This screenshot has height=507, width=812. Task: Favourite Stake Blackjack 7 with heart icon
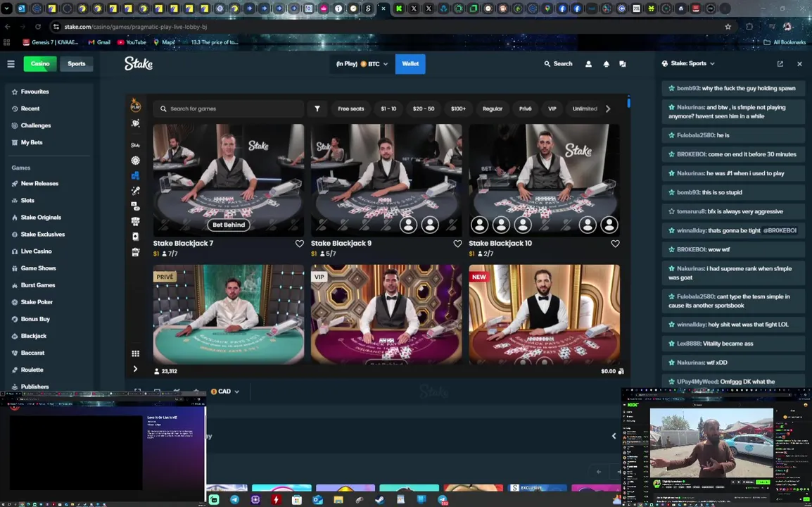point(299,244)
